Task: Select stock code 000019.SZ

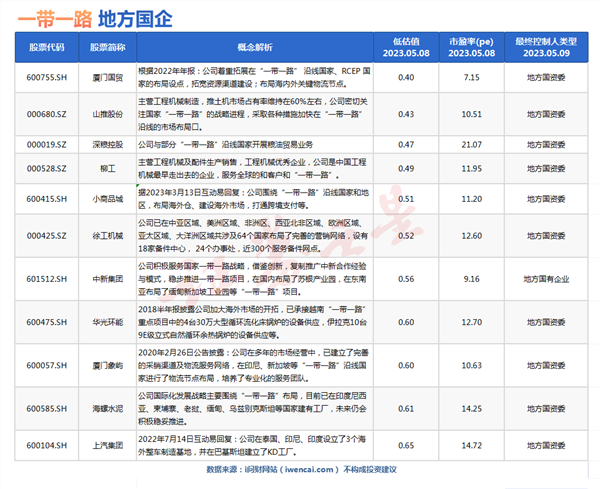Action: [x=47, y=145]
